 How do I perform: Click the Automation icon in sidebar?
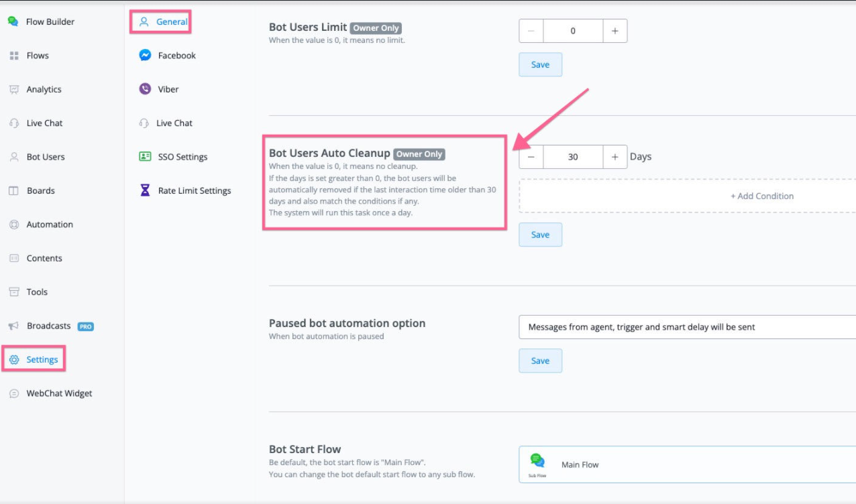(x=14, y=225)
